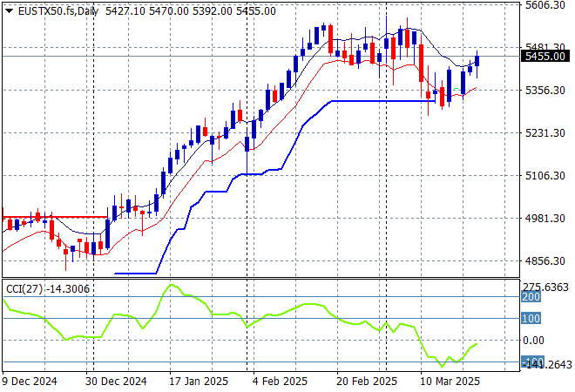Click the 9 Dec 2024 date label

point(30,381)
